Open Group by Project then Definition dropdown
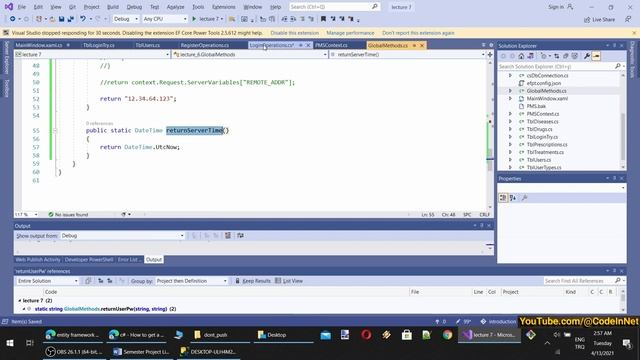This screenshot has height=360, width=640. (x=191, y=281)
